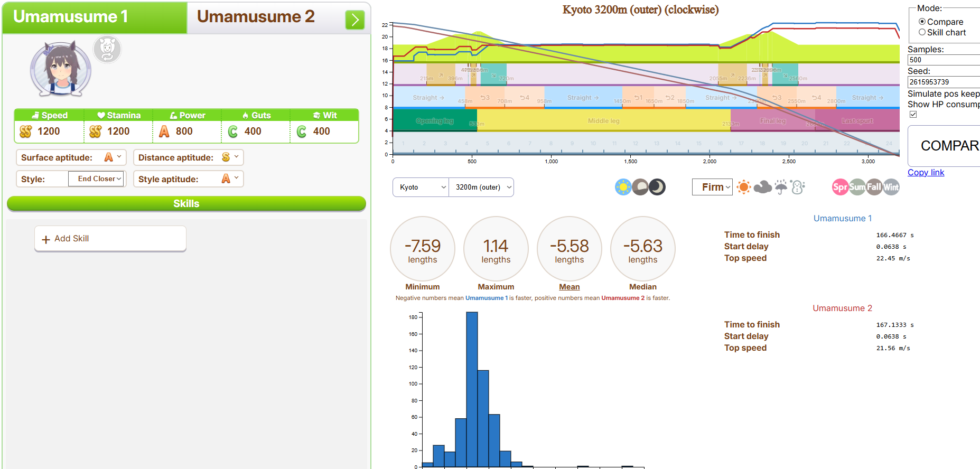Select the Skill chart radio button
The height and width of the screenshot is (469, 980).
[922, 32]
